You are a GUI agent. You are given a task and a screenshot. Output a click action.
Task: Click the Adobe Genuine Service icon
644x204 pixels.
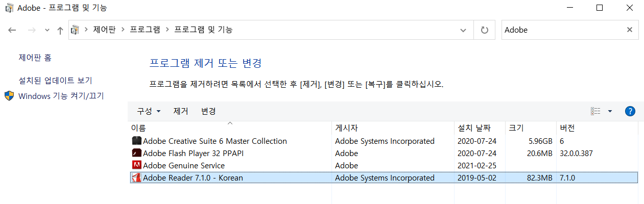(x=136, y=165)
